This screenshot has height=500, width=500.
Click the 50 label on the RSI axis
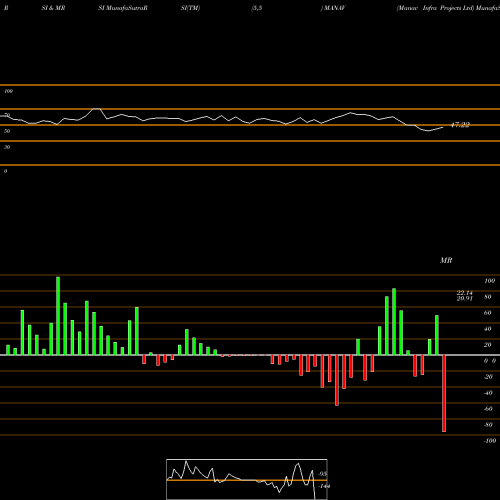pyautogui.click(x=7, y=131)
